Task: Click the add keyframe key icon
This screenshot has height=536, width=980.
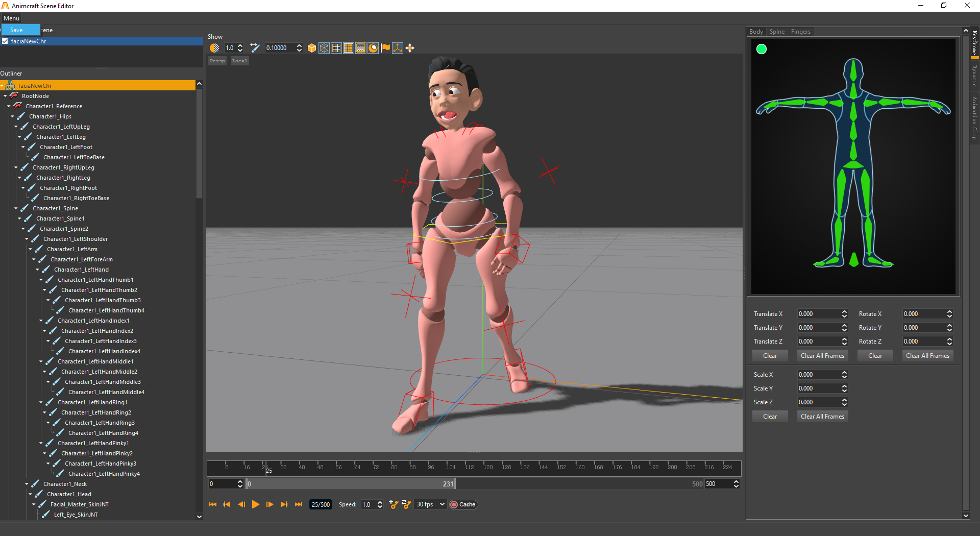Action: pos(394,504)
